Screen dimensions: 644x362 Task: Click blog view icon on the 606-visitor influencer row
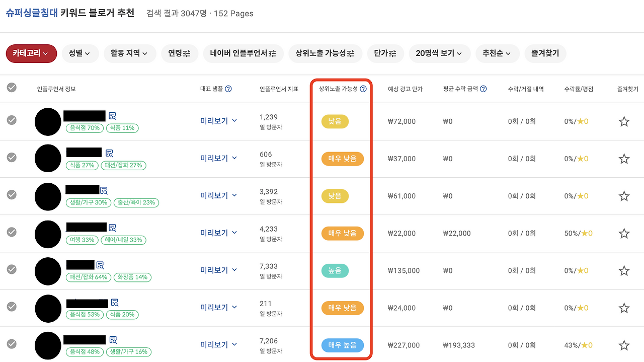[109, 153]
